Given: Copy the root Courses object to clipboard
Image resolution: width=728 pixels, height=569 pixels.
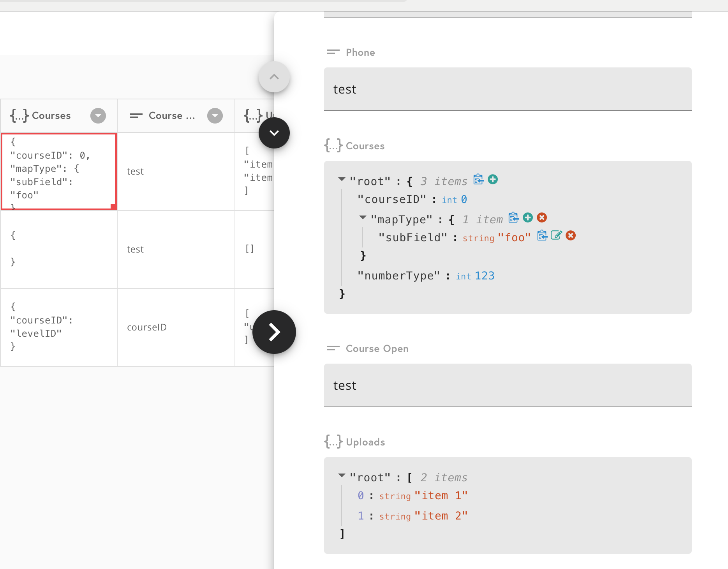Looking at the screenshot, I should pos(478,180).
